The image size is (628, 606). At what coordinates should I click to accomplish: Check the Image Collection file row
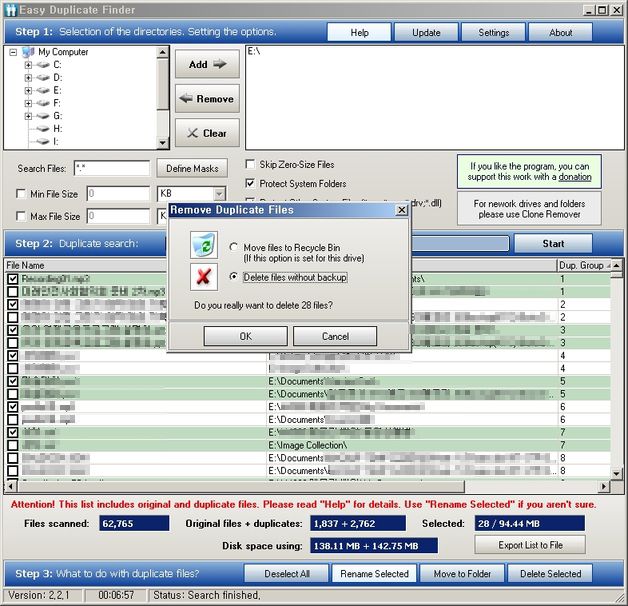pos(13,445)
